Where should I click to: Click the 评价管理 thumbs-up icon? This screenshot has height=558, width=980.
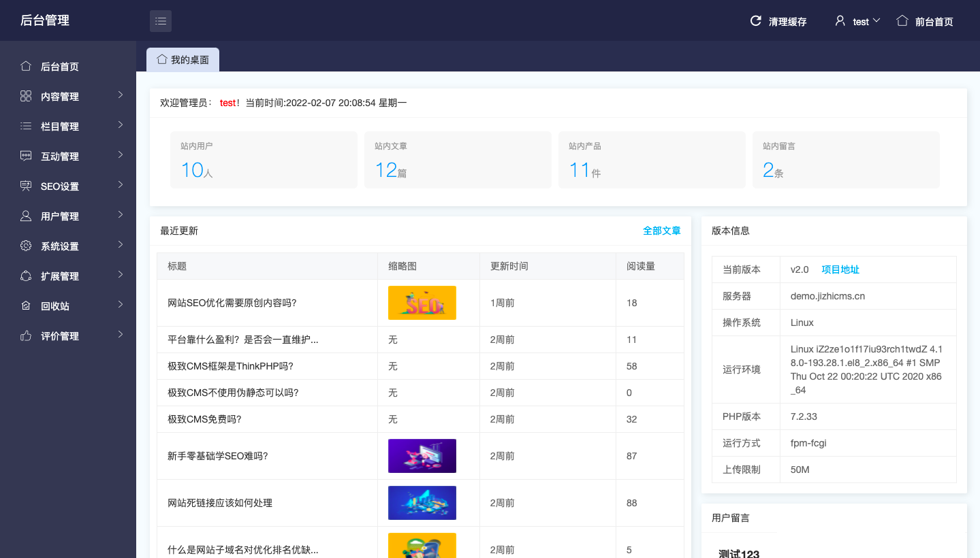pyautogui.click(x=26, y=335)
